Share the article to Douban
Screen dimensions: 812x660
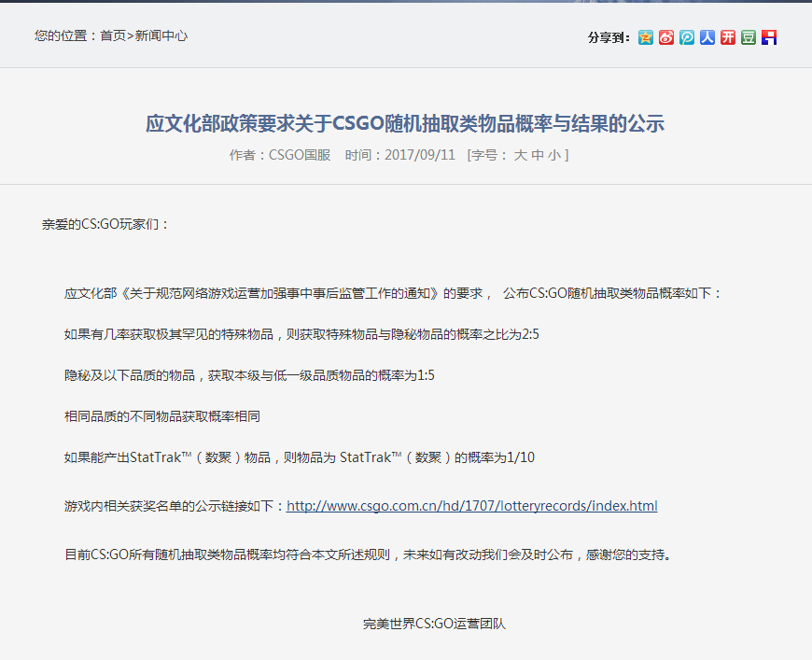pos(748,37)
